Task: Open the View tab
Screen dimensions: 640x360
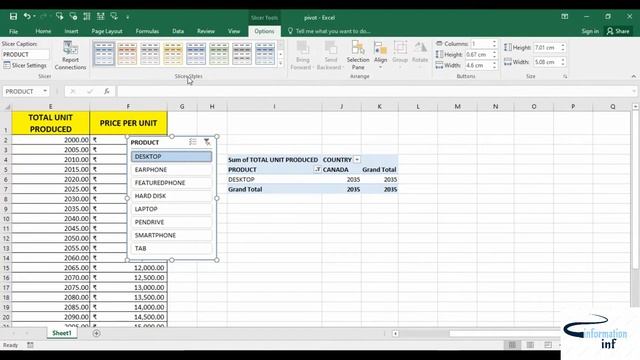Action: 234,31
